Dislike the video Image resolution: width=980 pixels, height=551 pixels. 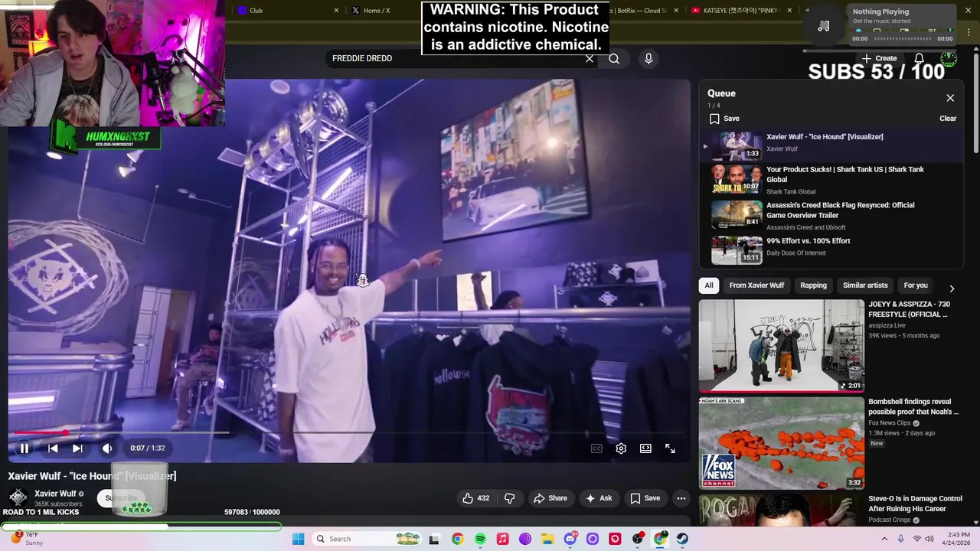(509, 498)
